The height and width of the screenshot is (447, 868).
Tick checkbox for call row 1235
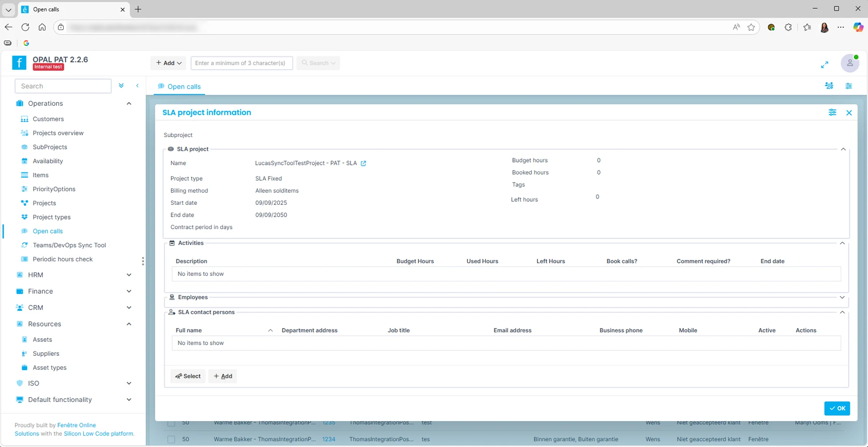(171, 423)
